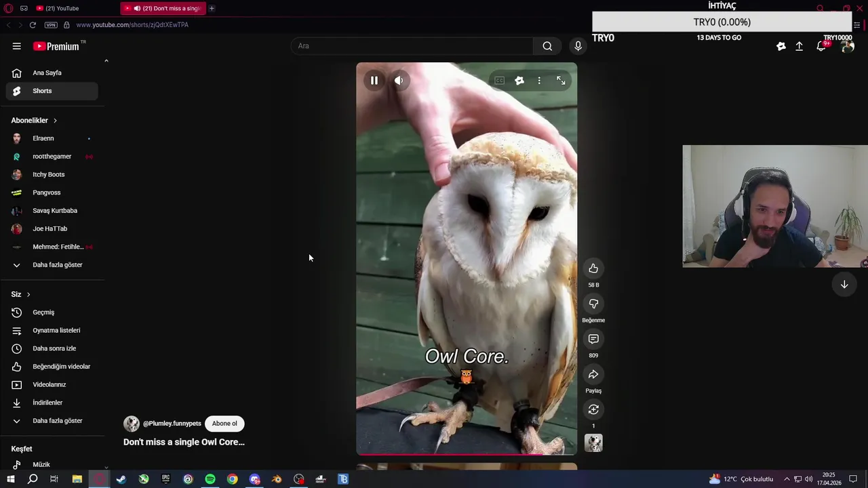Open Videolarınız in sidebar
Screen dimensions: 868x488
click(52, 384)
